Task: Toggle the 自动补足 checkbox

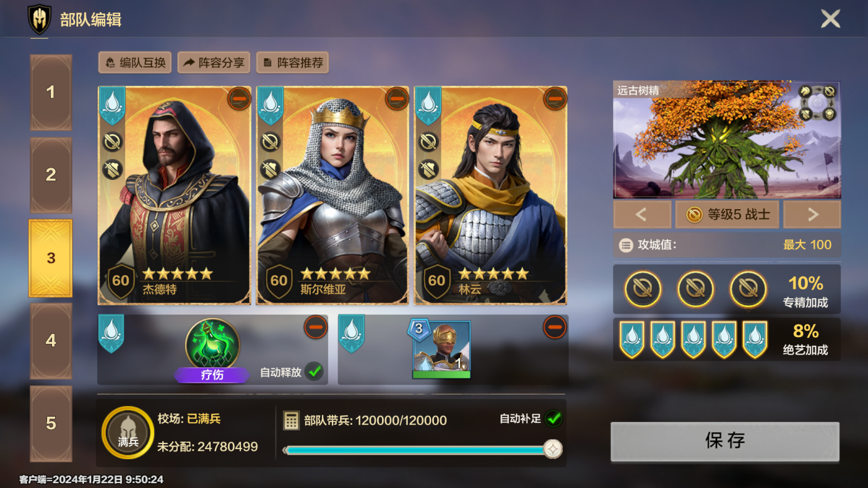Action: pos(553,418)
